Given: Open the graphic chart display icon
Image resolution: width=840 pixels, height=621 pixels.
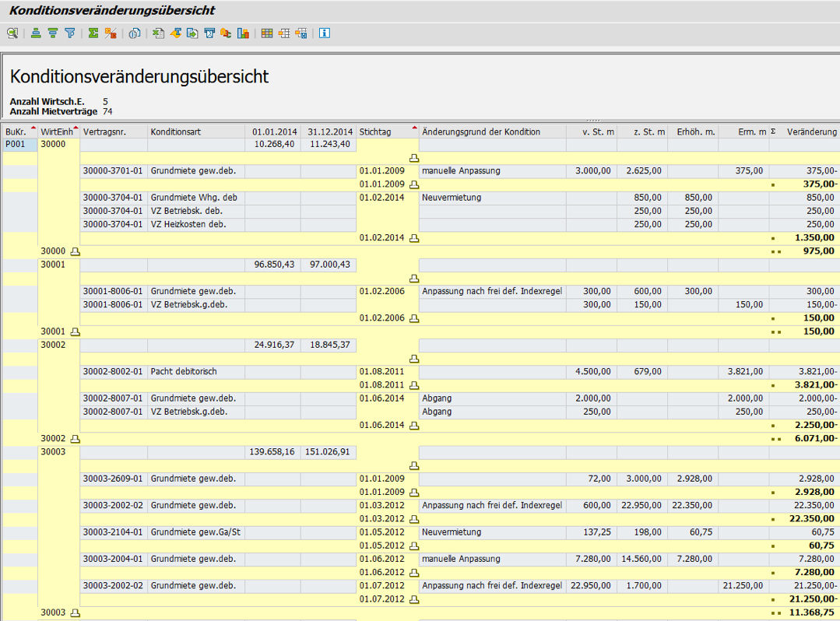Looking at the screenshot, I should [243, 33].
